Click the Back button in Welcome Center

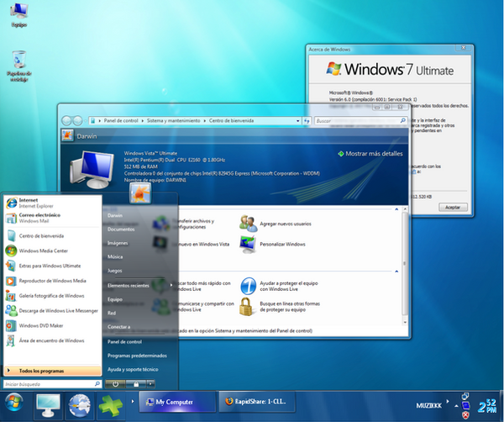click(66, 120)
